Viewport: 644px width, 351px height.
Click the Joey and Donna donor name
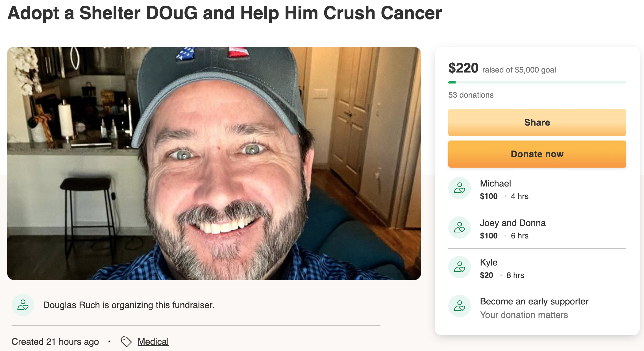[513, 223]
